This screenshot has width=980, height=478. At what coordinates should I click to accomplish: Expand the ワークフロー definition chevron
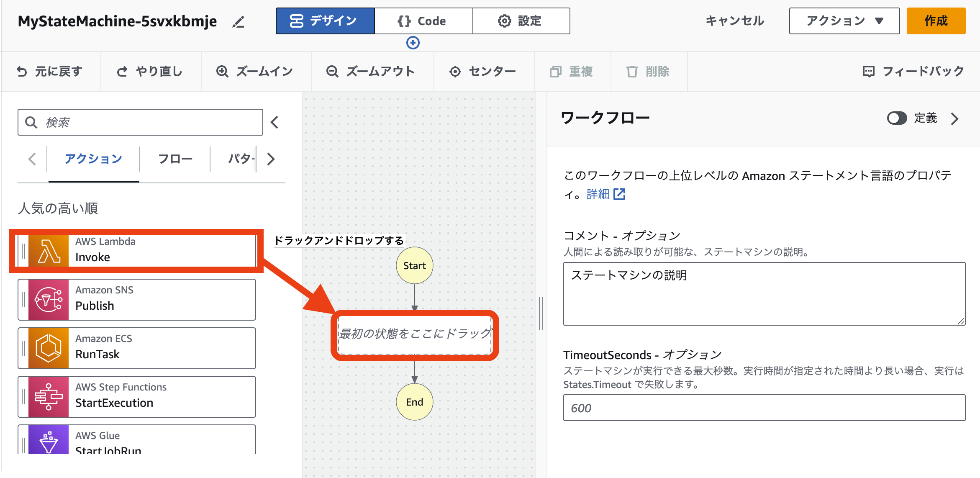pos(954,119)
